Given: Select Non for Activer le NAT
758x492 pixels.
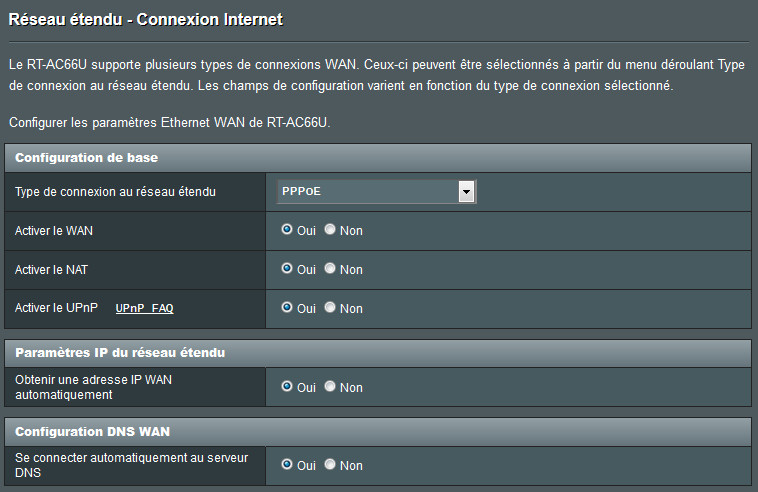Looking at the screenshot, I should [x=330, y=269].
